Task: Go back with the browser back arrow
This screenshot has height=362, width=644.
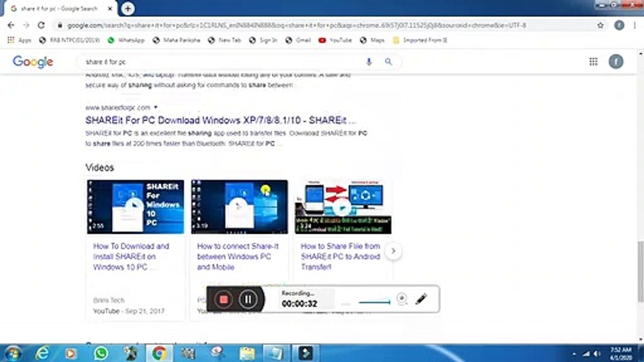Action: (11, 25)
